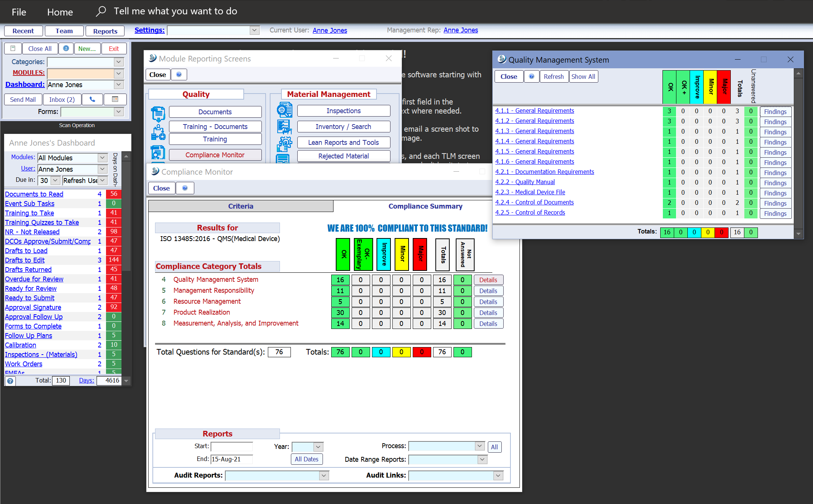Screen dimensions: 813x504
Task: Open the Modules dropdown showing All Modules
Action: (102, 158)
